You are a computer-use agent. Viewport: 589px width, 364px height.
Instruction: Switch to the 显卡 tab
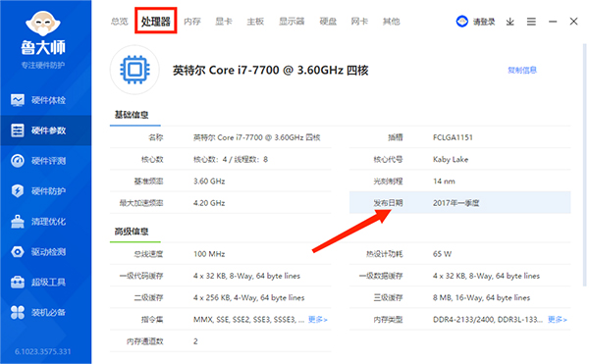[224, 22]
